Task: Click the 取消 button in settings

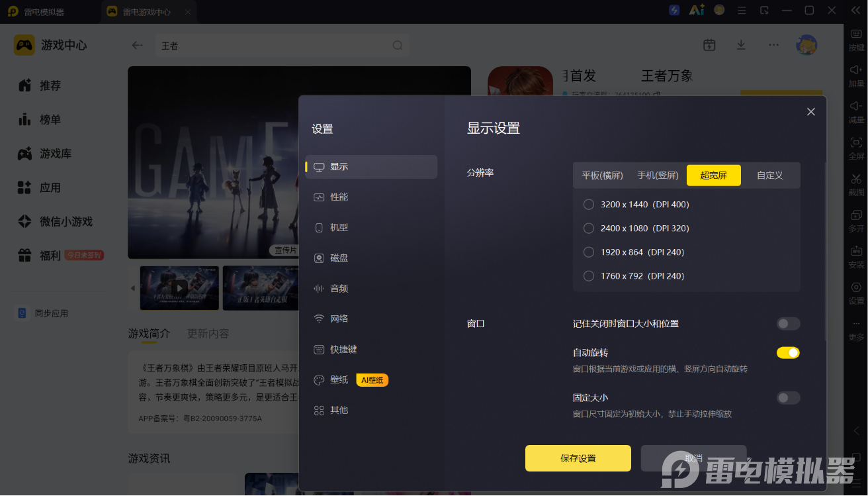Action: [693, 458]
